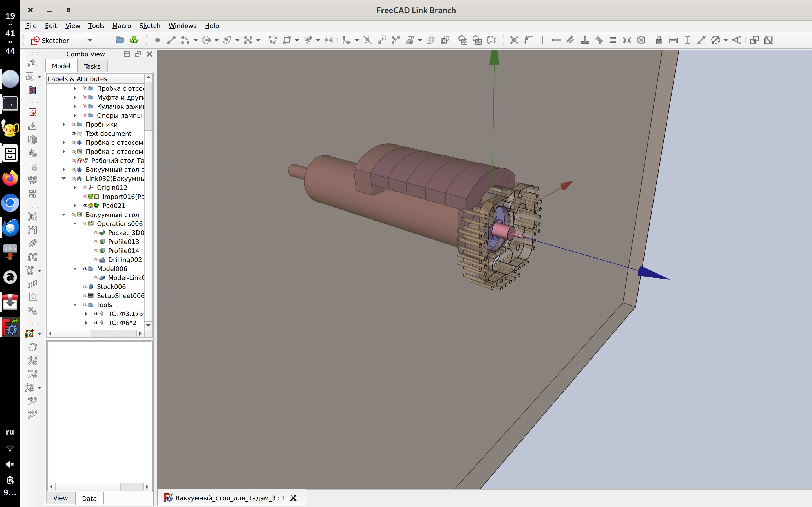Open Firefox from the dock
Viewport: 812px width, 507px height.
point(10,178)
